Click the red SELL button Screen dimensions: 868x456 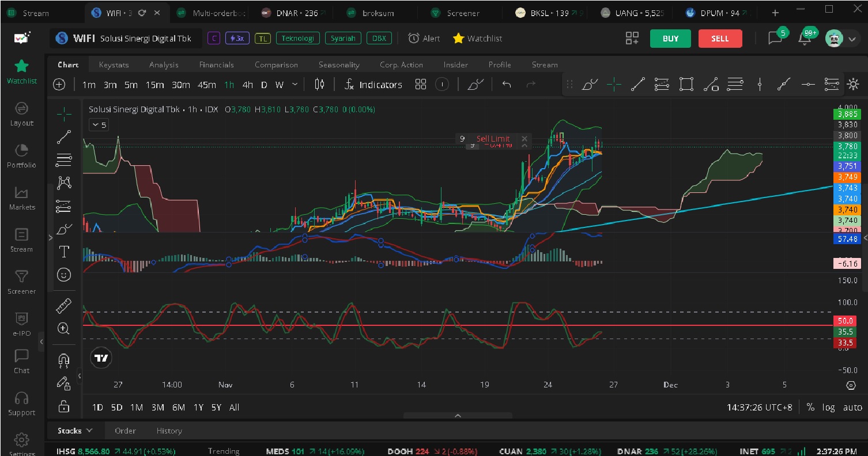[x=720, y=39]
